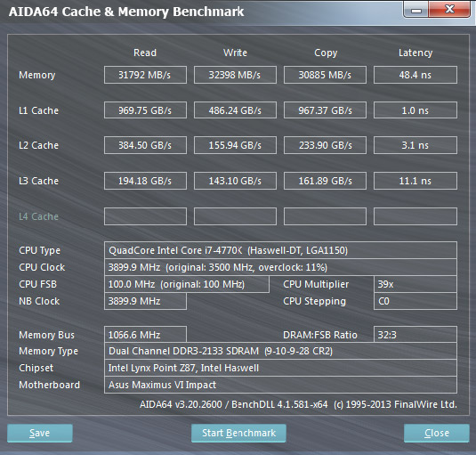Click the Memory Type DDR3-2133 field
Image resolution: width=476 pixels, height=455 pixels.
280,351
